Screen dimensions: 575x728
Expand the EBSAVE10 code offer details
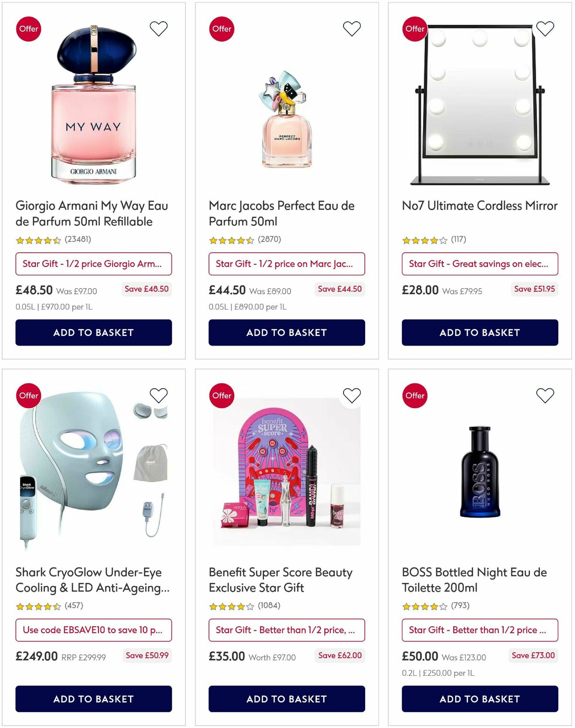point(93,630)
